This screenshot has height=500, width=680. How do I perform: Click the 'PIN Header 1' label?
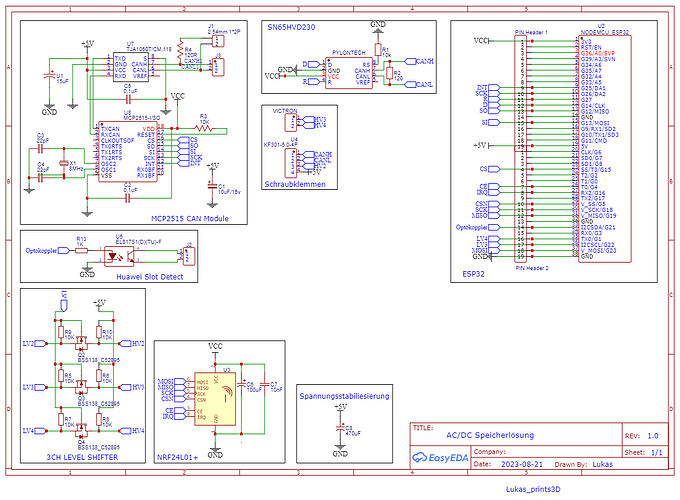pyautogui.click(x=531, y=32)
